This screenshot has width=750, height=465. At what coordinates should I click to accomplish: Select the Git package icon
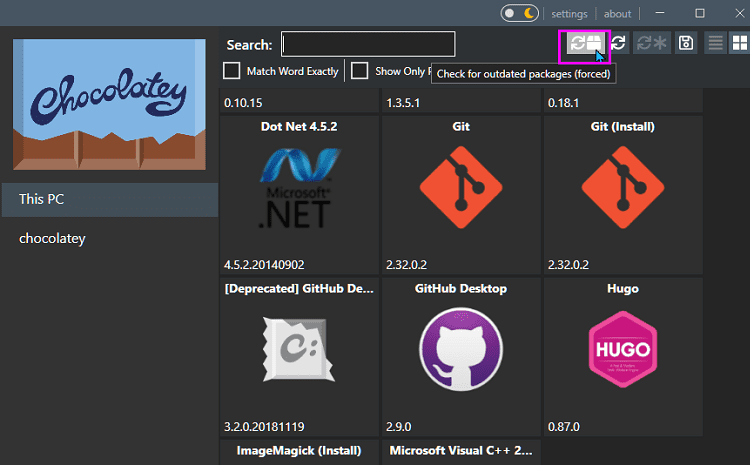pos(461,187)
